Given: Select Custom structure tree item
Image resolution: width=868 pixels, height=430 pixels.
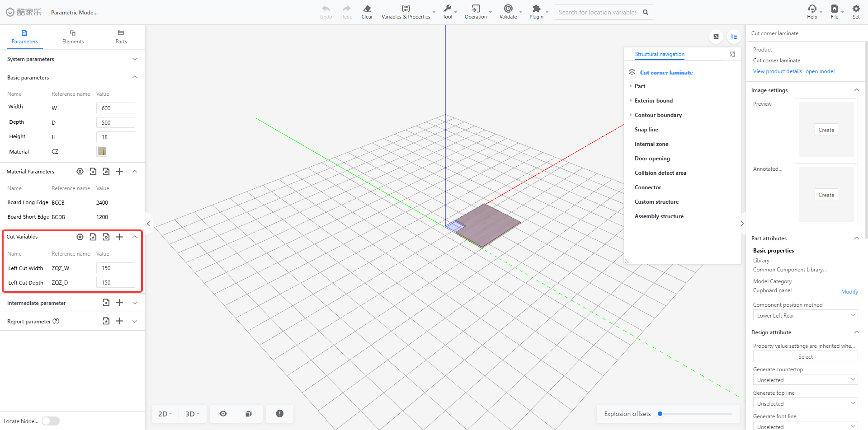Looking at the screenshot, I should (x=656, y=202).
